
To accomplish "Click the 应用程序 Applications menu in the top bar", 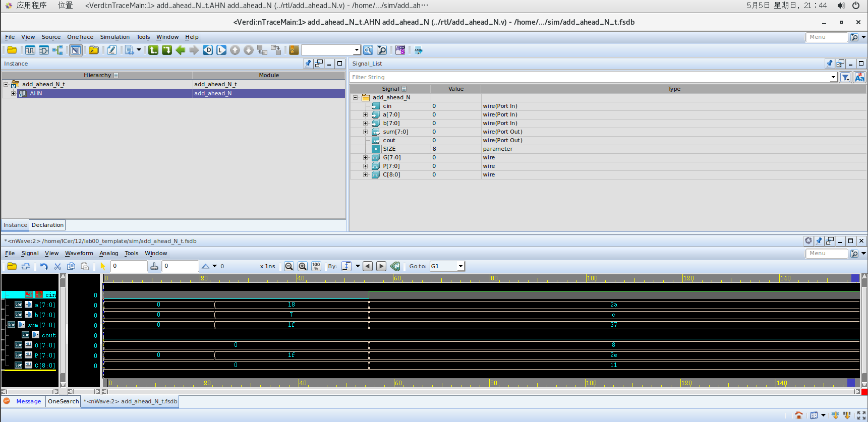I will (x=31, y=6).
